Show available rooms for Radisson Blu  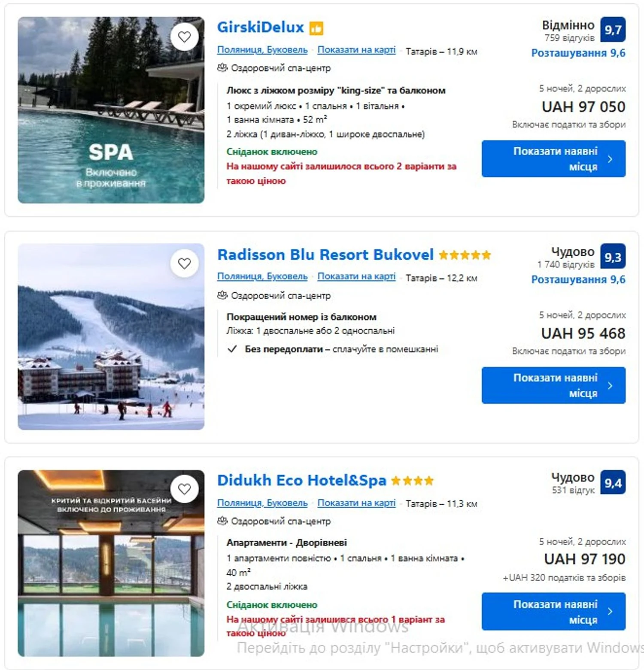(x=553, y=385)
